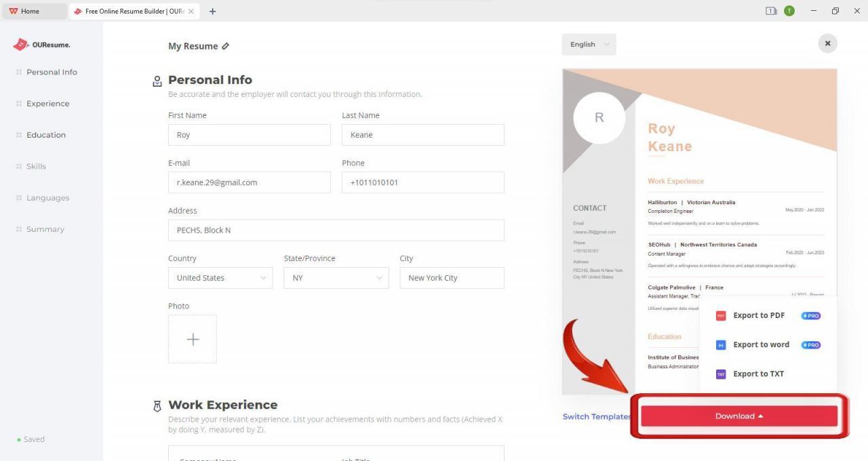Click the TXT icon next to Export to TXT
The image size is (868, 461).
(x=721, y=374)
